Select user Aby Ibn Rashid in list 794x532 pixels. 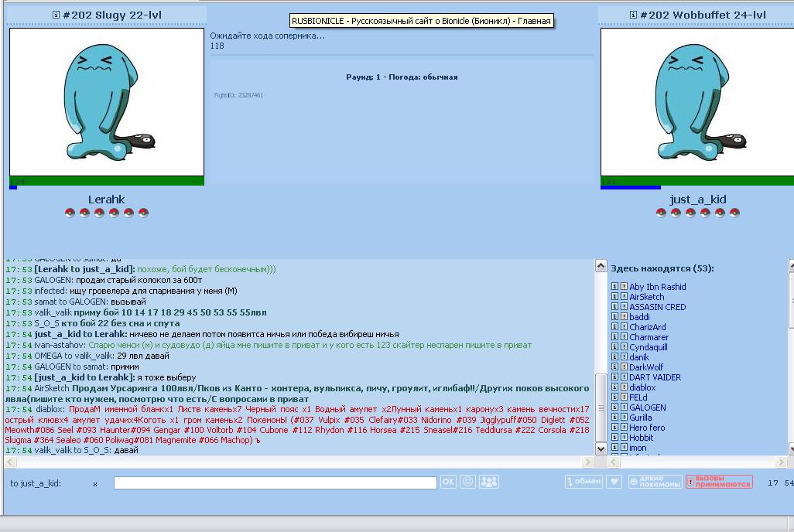pos(657,287)
